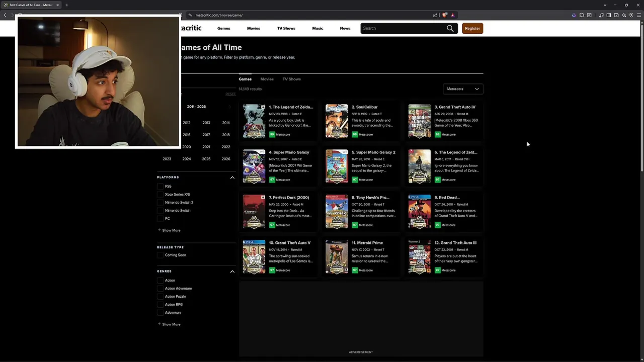Tick the Action Adventure genre checkbox
Viewport: 644px width, 362px height.
point(160,289)
